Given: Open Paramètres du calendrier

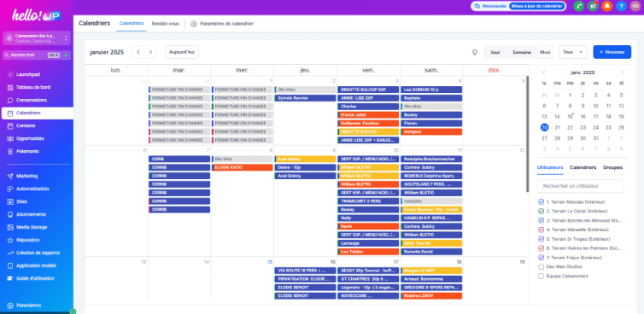Looking at the screenshot, I should (222, 24).
